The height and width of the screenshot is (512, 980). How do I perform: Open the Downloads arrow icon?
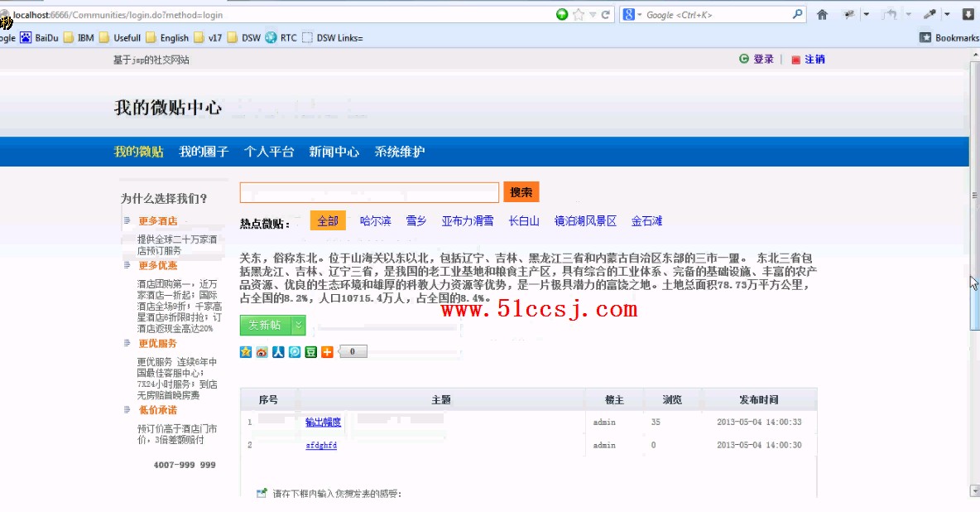tap(968, 14)
